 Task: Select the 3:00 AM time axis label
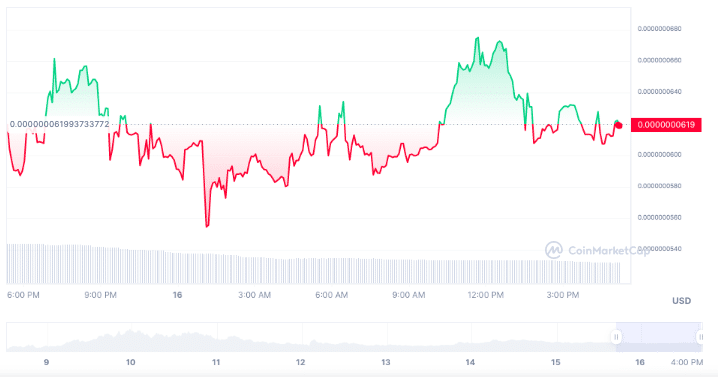(255, 295)
